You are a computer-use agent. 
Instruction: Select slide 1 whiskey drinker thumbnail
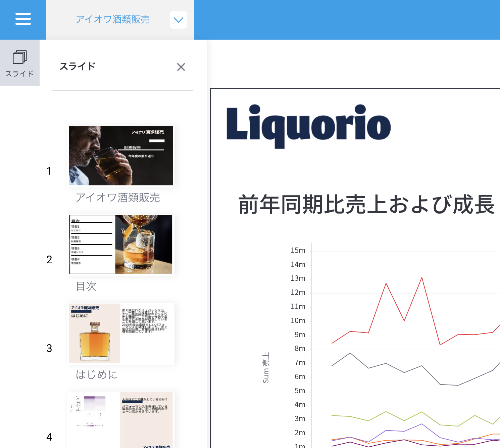[x=121, y=156]
